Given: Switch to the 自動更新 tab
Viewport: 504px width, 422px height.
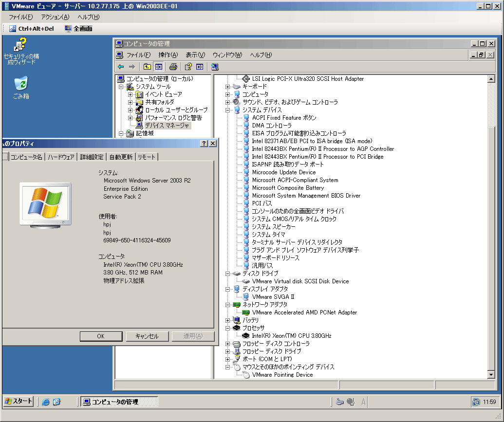Looking at the screenshot, I should (121, 157).
